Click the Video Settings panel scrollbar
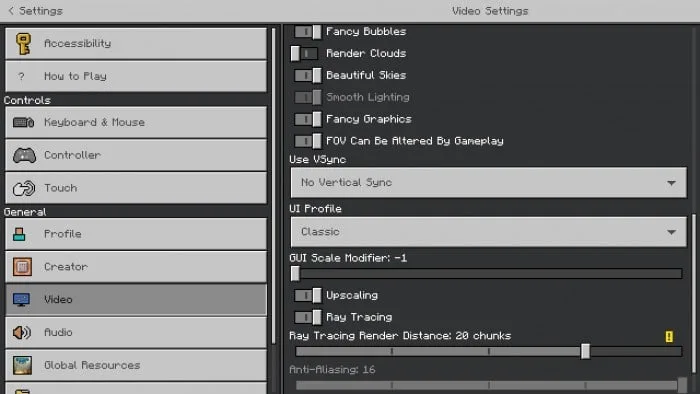The width and height of the screenshot is (700, 394). point(694,294)
